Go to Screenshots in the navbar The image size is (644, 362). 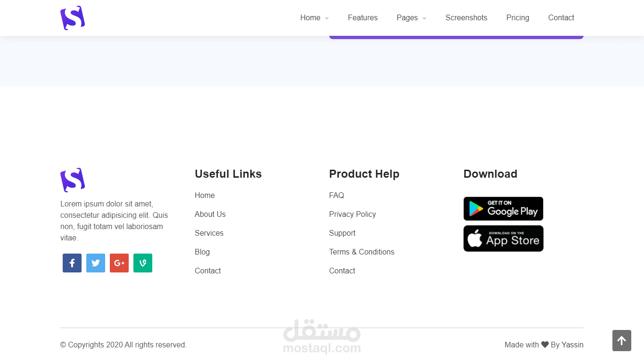[x=466, y=18]
